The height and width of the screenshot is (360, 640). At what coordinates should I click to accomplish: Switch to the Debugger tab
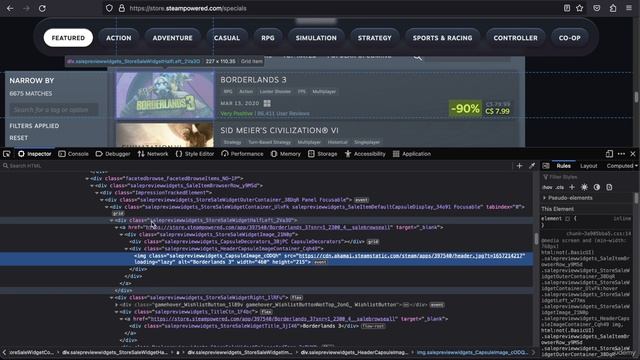point(113,154)
